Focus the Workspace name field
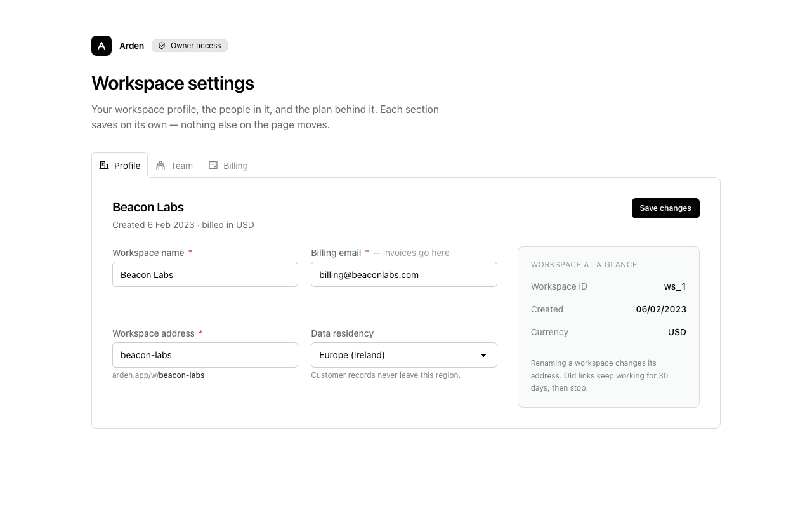Screen dimensions: 812x508 [x=205, y=274]
